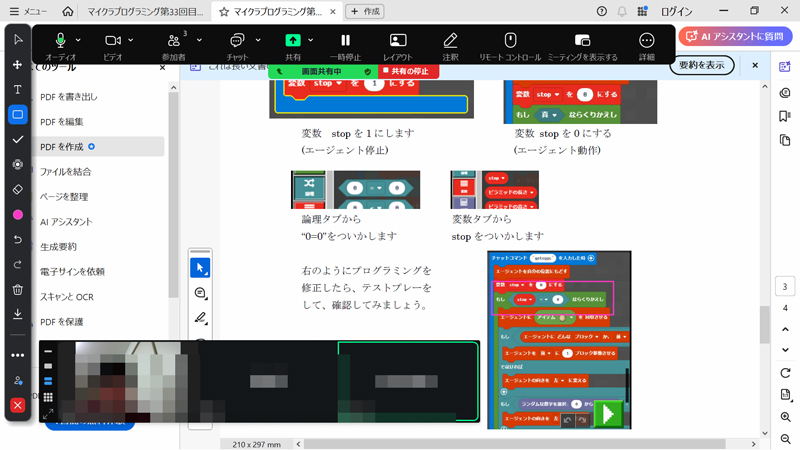Select the Text annotation tool
Screen dimensions: 800x450
[x=17, y=90]
